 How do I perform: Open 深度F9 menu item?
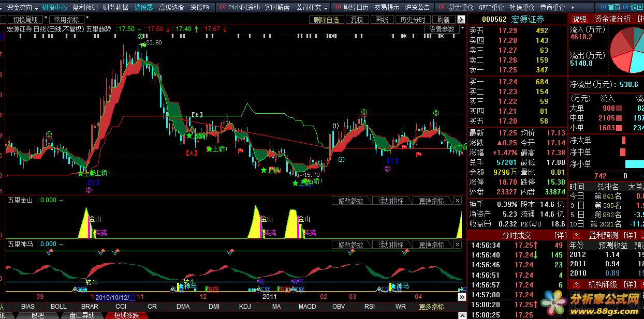200,8
